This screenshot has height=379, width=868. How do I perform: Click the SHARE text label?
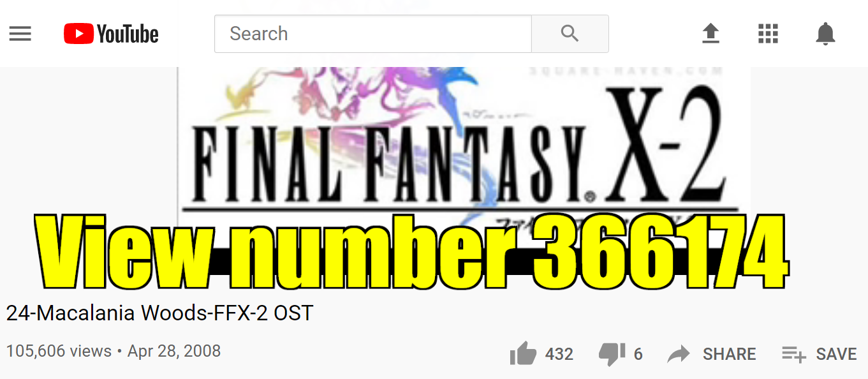pyautogui.click(x=730, y=354)
